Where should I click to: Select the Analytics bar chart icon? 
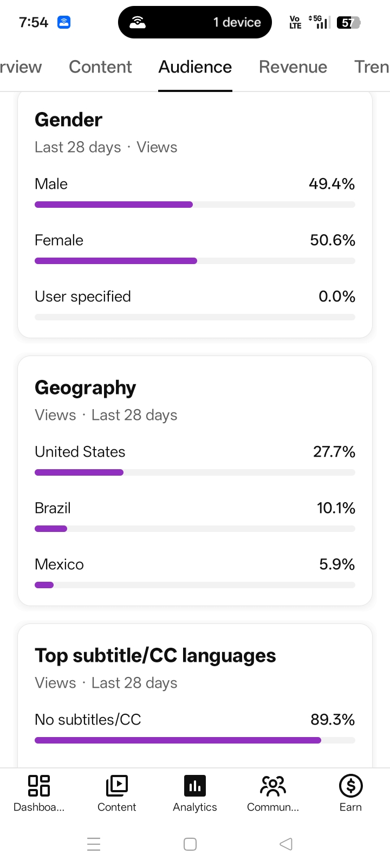(195, 786)
